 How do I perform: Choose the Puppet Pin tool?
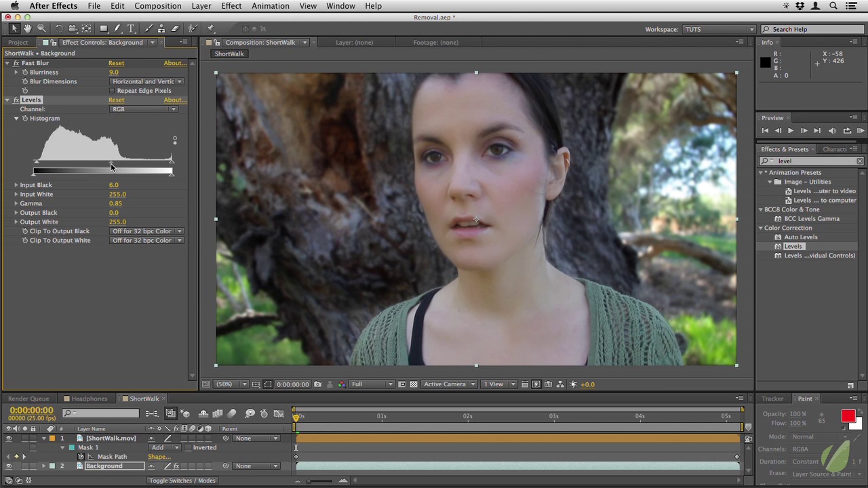[x=211, y=28]
